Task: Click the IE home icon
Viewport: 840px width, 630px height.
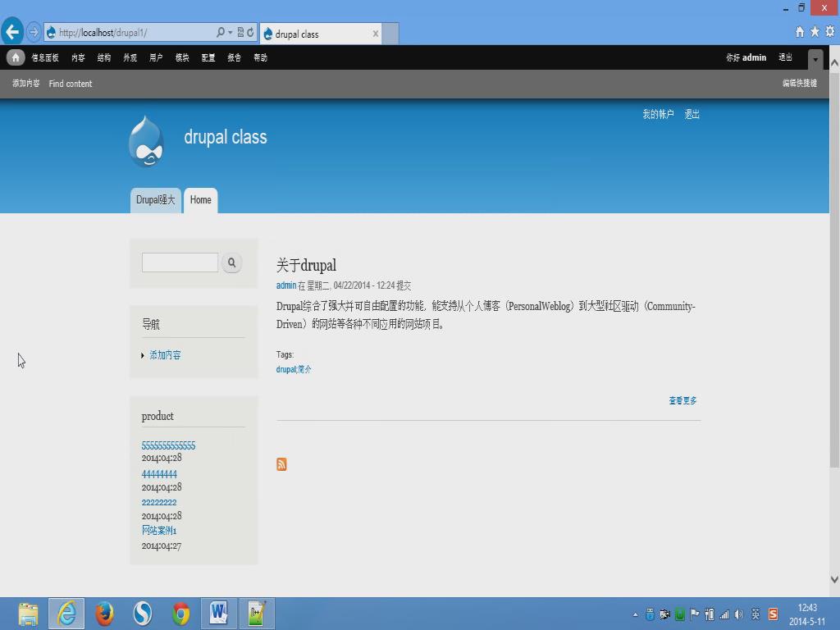Action: tap(799, 32)
